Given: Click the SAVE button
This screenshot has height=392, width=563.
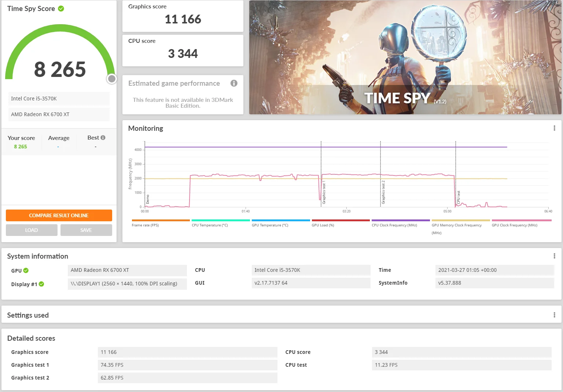Looking at the screenshot, I should [x=86, y=230].
